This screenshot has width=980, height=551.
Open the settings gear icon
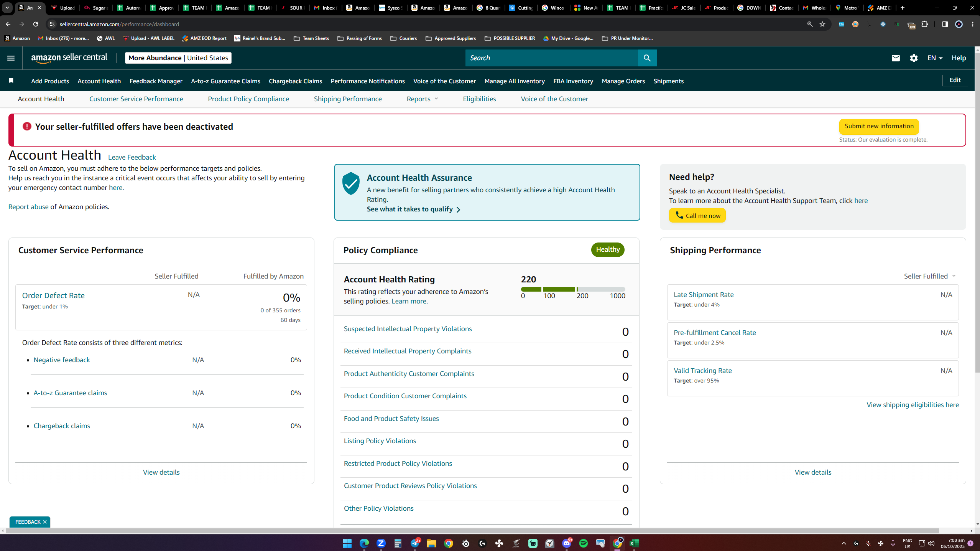tap(914, 58)
